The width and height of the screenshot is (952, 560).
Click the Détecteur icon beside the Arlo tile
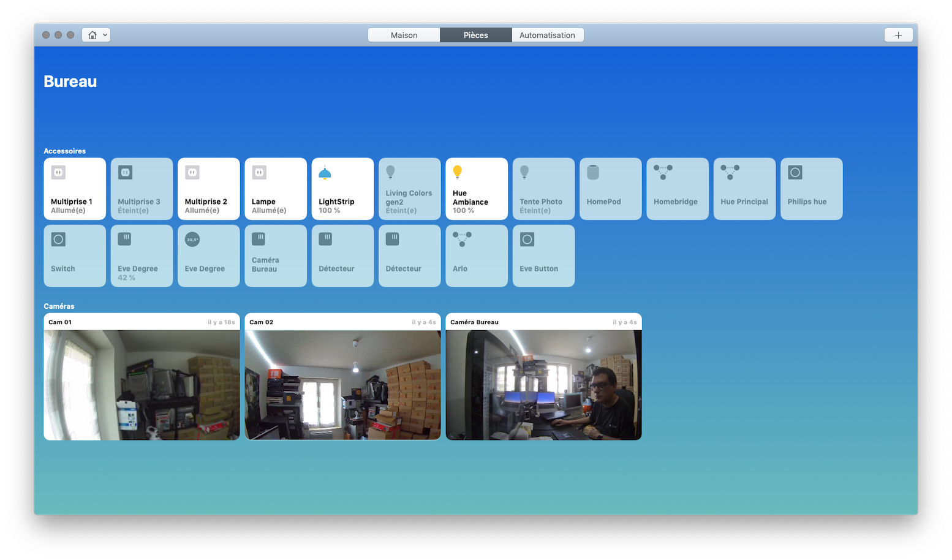click(x=393, y=239)
